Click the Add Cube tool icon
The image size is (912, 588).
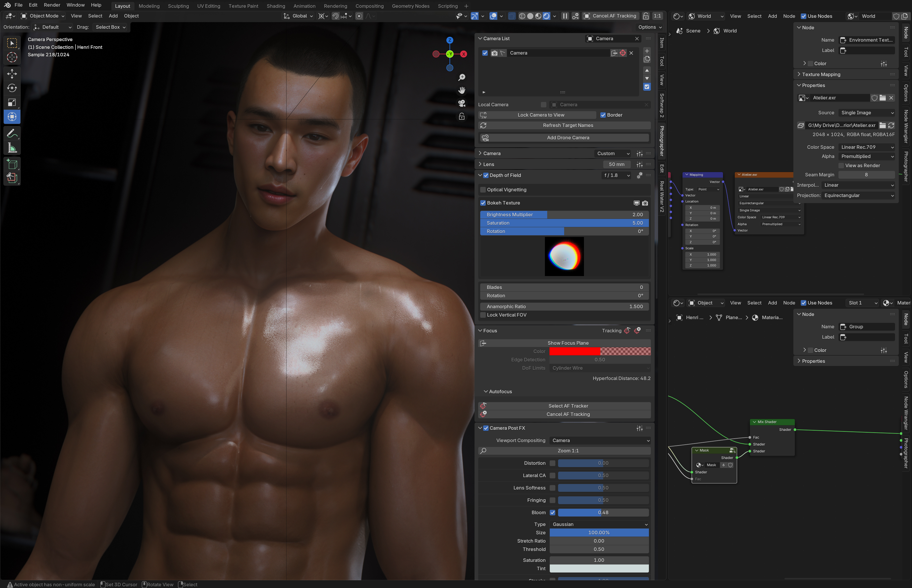click(x=12, y=164)
